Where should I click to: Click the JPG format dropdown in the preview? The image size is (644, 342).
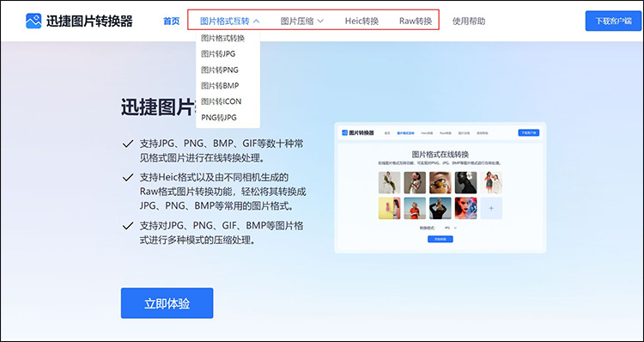451,228
